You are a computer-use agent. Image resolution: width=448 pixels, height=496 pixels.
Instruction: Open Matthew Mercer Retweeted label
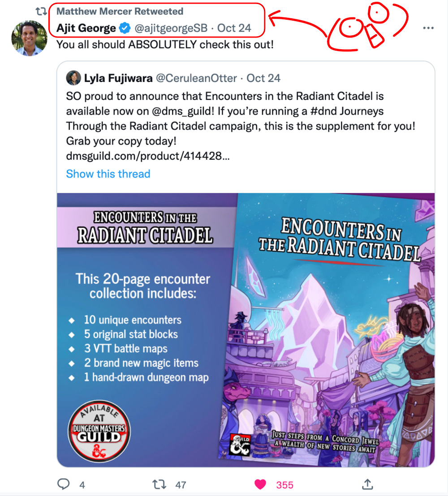[120, 11]
